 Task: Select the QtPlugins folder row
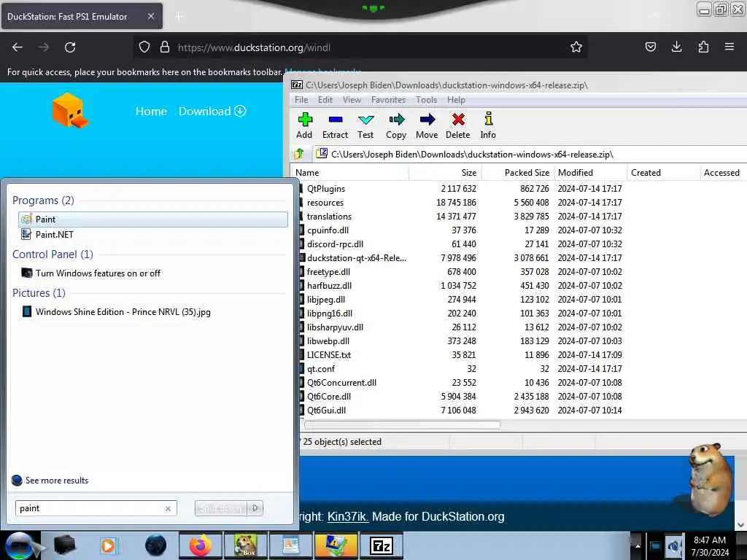[326, 189]
